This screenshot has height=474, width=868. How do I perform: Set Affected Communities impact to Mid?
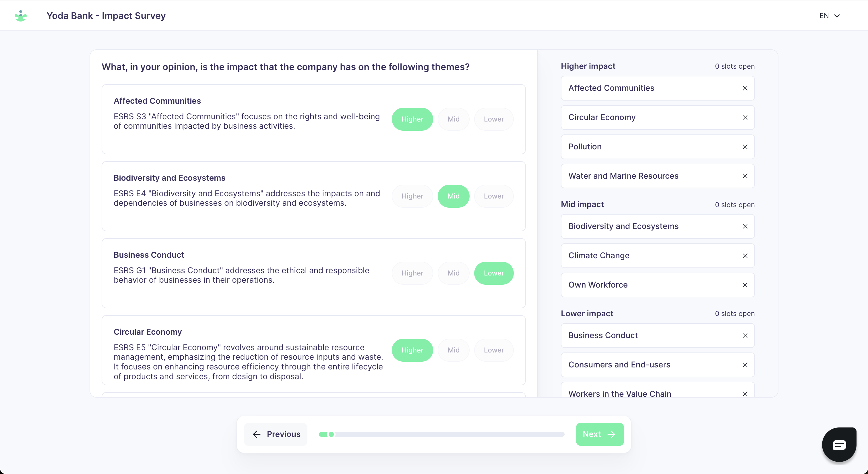[453, 119]
